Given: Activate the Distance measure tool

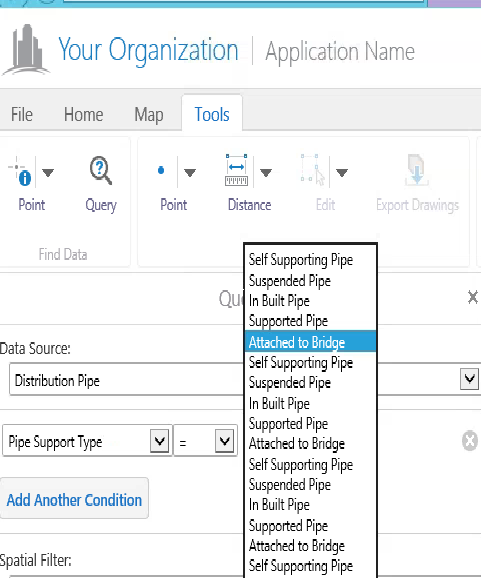Looking at the screenshot, I should (236, 170).
